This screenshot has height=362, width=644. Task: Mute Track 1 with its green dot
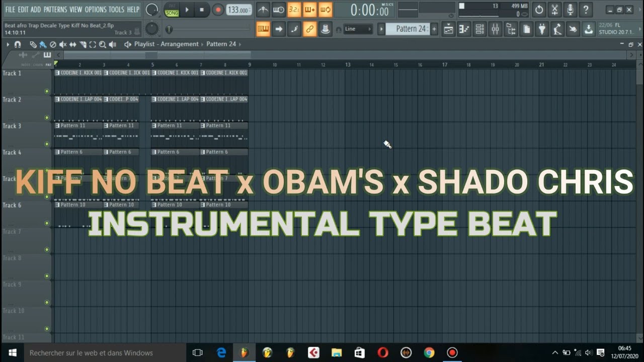click(47, 92)
